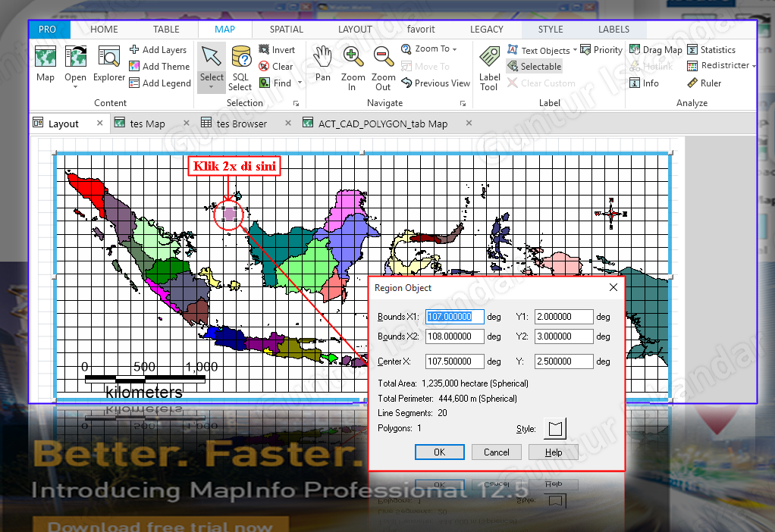
Task: Open the Style swatch in Region Object
Action: pos(554,427)
